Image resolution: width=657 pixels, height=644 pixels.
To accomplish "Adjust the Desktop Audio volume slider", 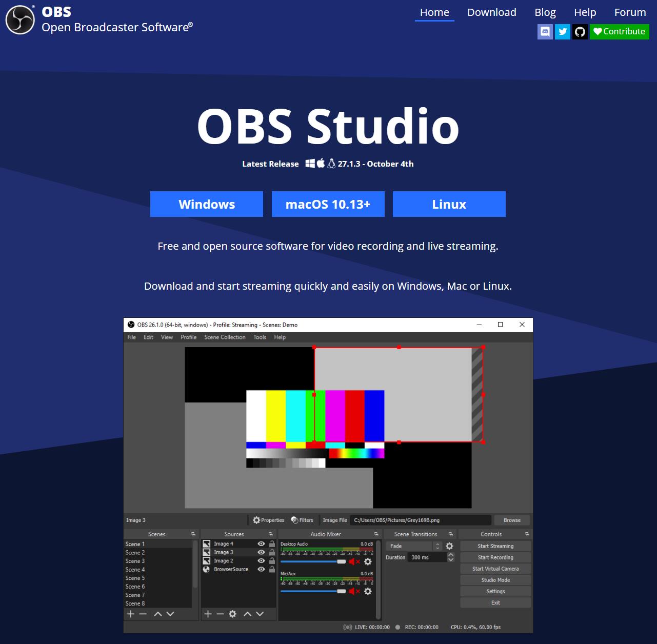I will point(313,562).
